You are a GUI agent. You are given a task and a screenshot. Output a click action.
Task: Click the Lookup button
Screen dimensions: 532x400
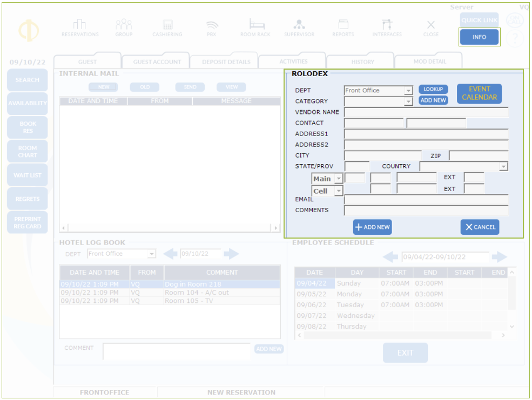pyautogui.click(x=433, y=90)
